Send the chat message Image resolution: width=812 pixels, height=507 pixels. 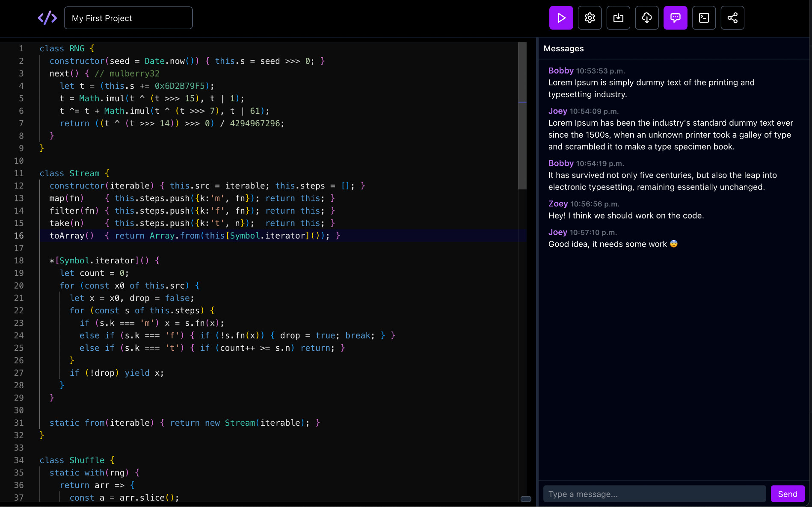[788, 494]
